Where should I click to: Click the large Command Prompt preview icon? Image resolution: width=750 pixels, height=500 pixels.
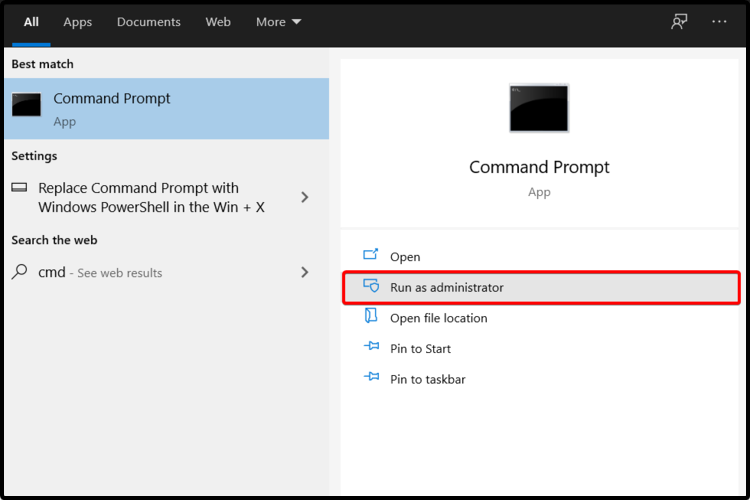pyautogui.click(x=539, y=108)
